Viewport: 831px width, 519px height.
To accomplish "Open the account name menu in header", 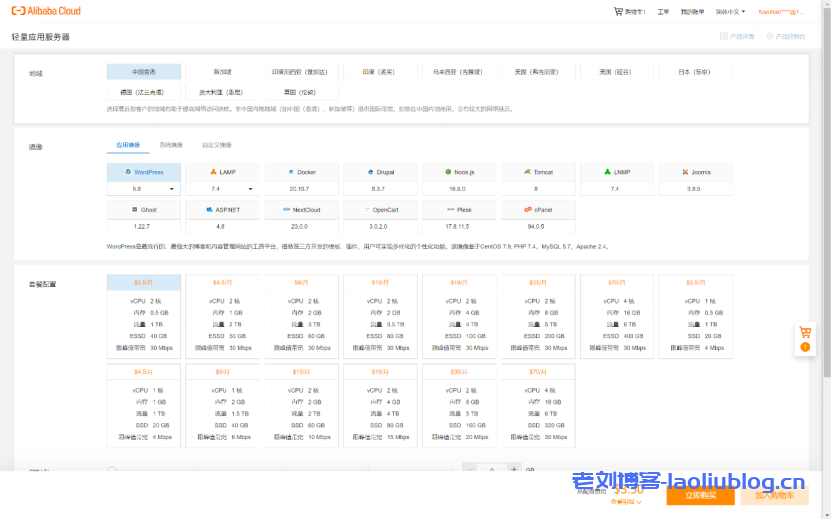I will click(781, 12).
